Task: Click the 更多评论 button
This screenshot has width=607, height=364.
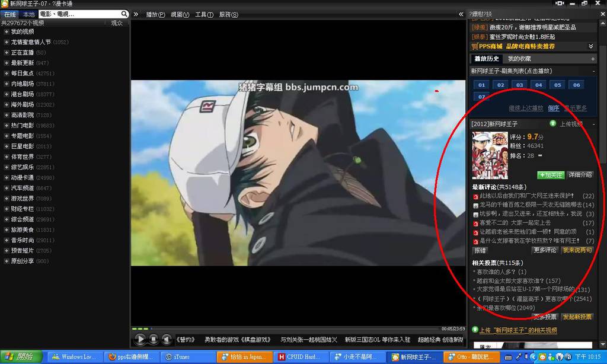Action: tap(545, 250)
